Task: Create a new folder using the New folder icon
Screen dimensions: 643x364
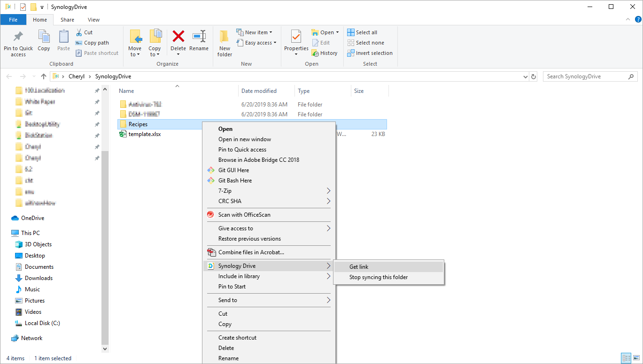Action: (224, 42)
